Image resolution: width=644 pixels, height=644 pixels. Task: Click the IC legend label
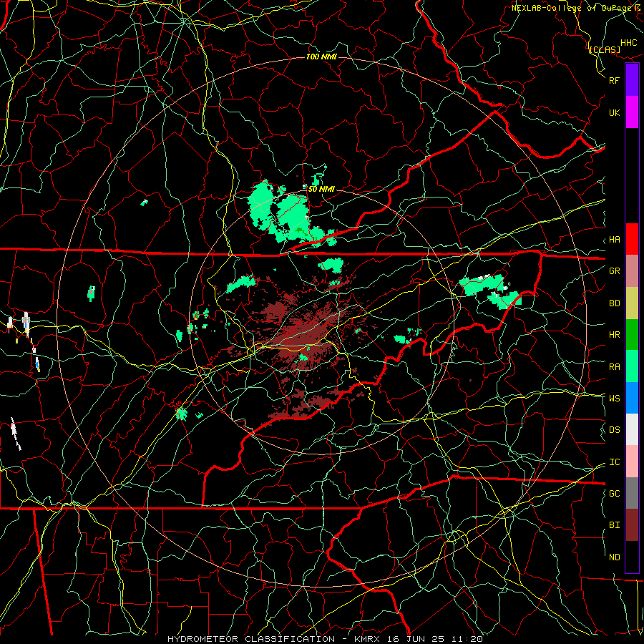coord(614,462)
